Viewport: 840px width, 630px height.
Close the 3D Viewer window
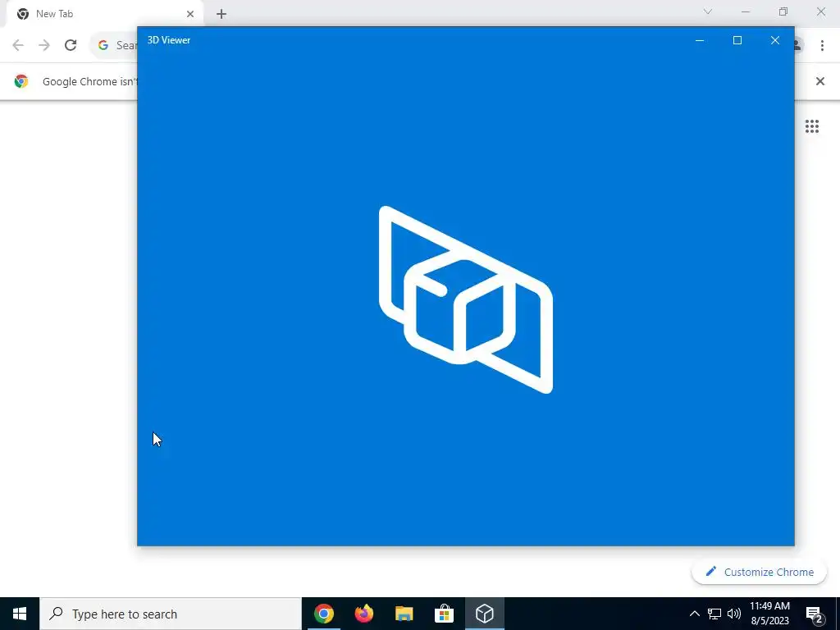point(774,40)
